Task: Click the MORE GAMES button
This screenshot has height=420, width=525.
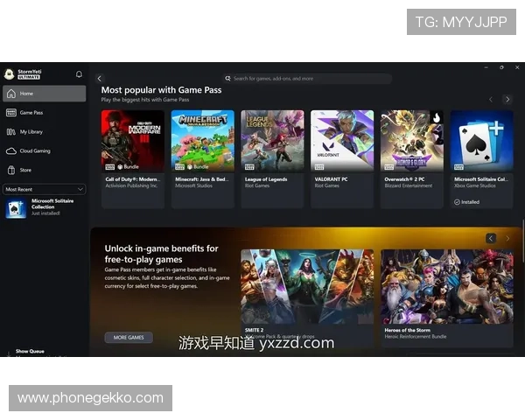Action: [129, 337]
